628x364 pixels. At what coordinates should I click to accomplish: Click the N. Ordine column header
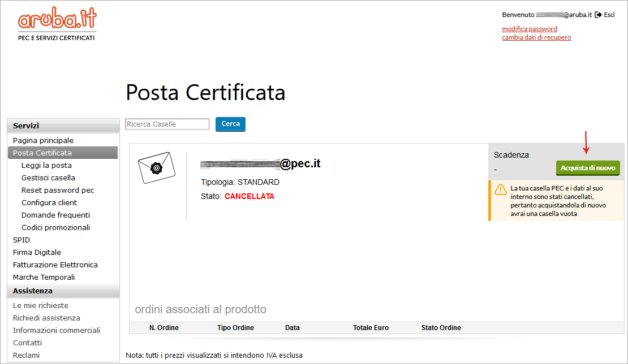tap(164, 328)
